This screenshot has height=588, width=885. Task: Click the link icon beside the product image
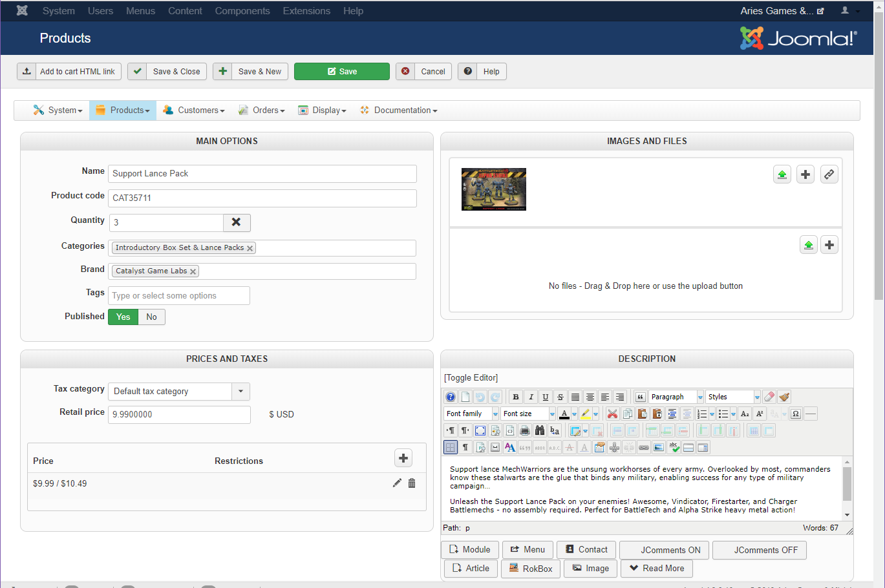(829, 174)
